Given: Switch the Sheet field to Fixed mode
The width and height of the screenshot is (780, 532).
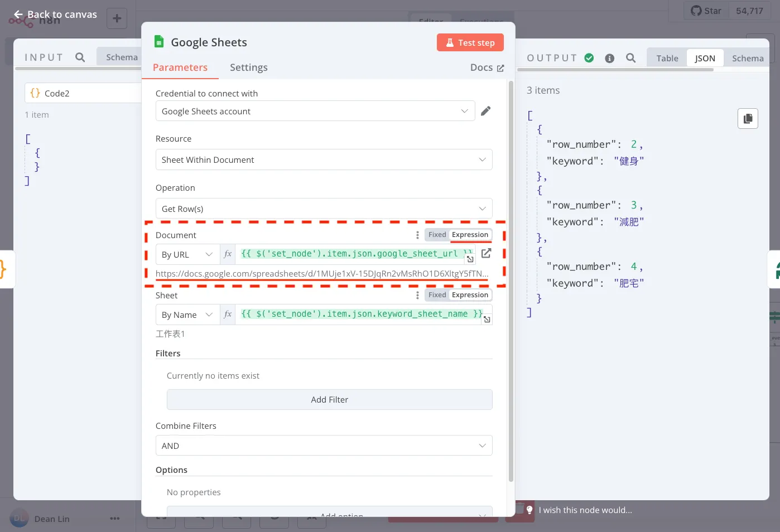Looking at the screenshot, I should (x=437, y=295).
